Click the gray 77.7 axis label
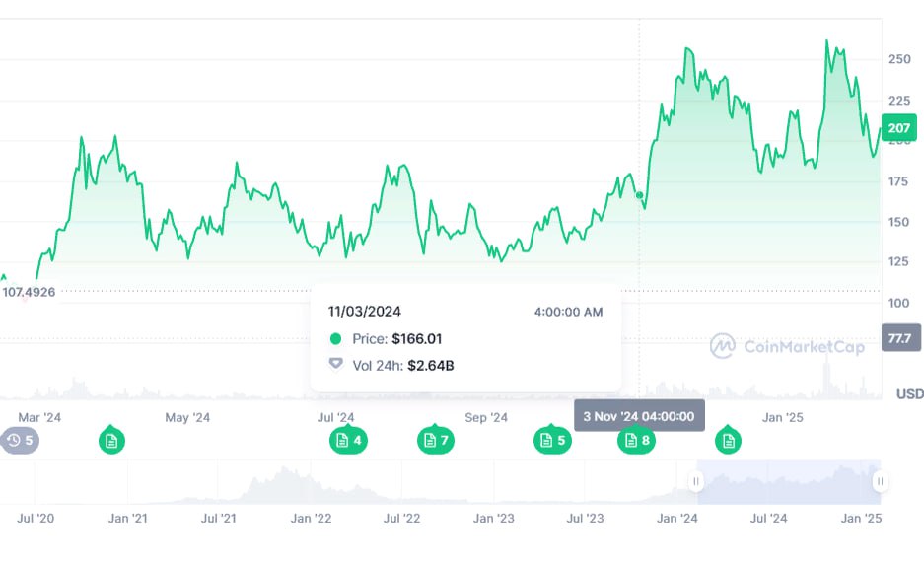 (x=900, y=338)
